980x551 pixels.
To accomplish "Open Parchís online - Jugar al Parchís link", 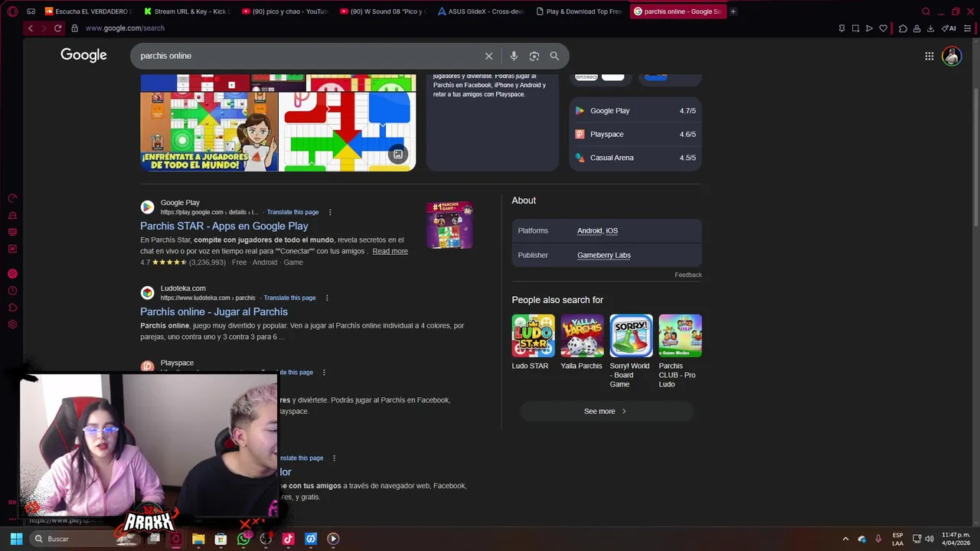I will pos(214,311).
